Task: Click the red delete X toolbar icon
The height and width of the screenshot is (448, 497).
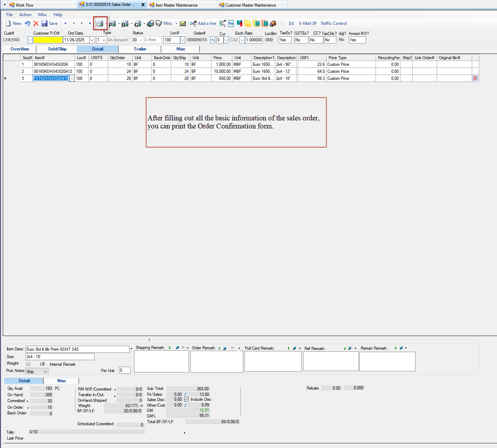Action: click(x=36, y=23)
